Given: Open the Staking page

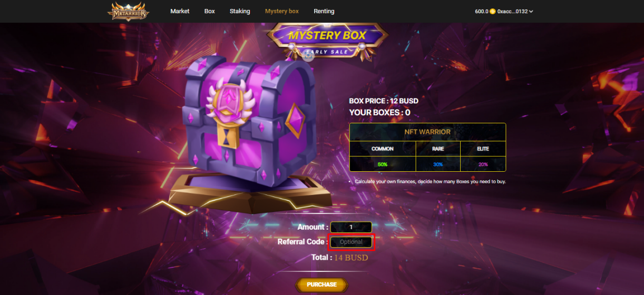Looking at the screenshot, I should [240, 11].
